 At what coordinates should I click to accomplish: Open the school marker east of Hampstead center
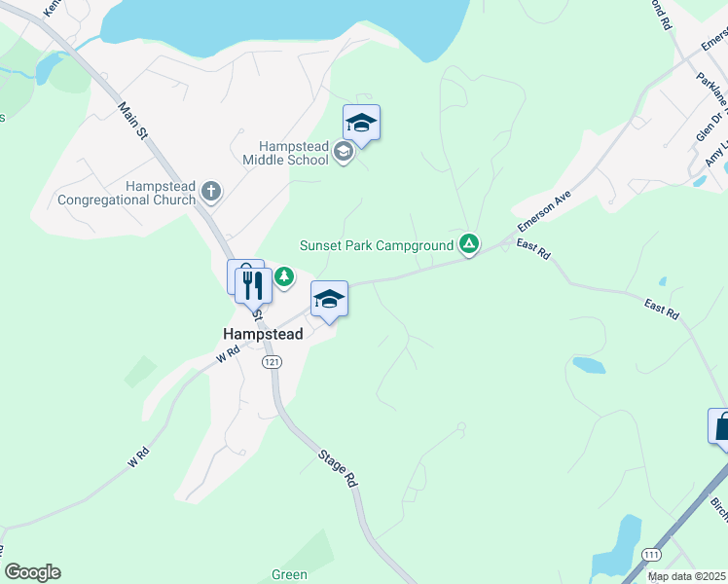329,301
